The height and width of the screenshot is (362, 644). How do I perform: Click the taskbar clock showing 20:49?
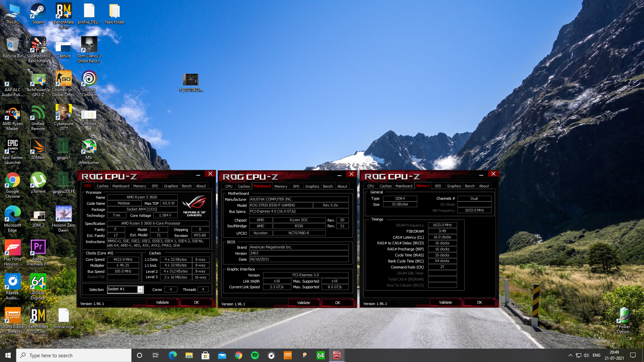point(614,355)
